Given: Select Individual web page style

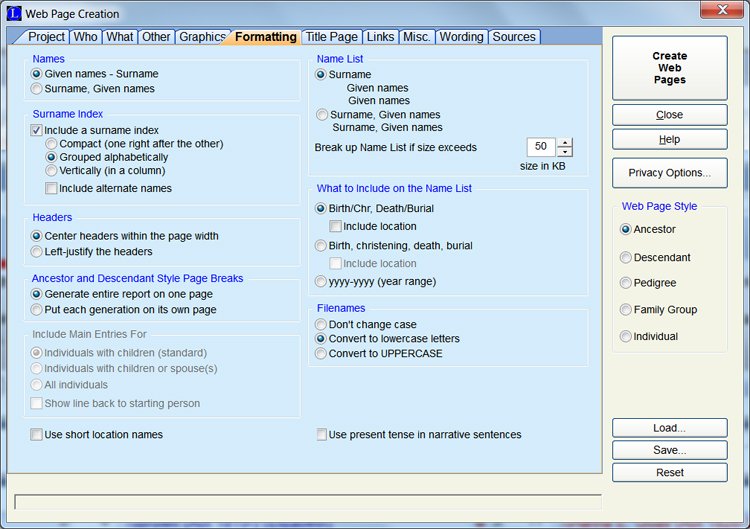Looking at the screenshot, I should click(x=649, y=336).
